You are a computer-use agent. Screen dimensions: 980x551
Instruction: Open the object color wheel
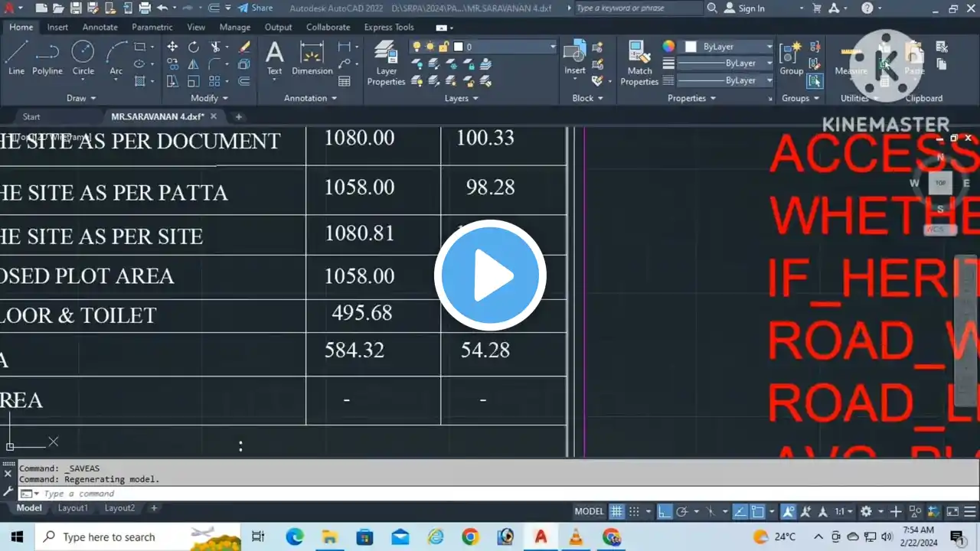point(668,47)
